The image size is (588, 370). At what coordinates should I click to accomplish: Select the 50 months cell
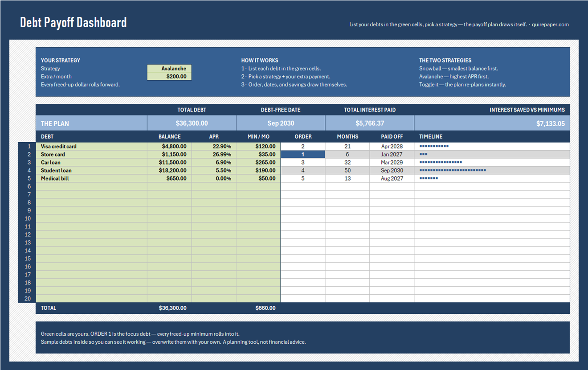tap(347, 170)
